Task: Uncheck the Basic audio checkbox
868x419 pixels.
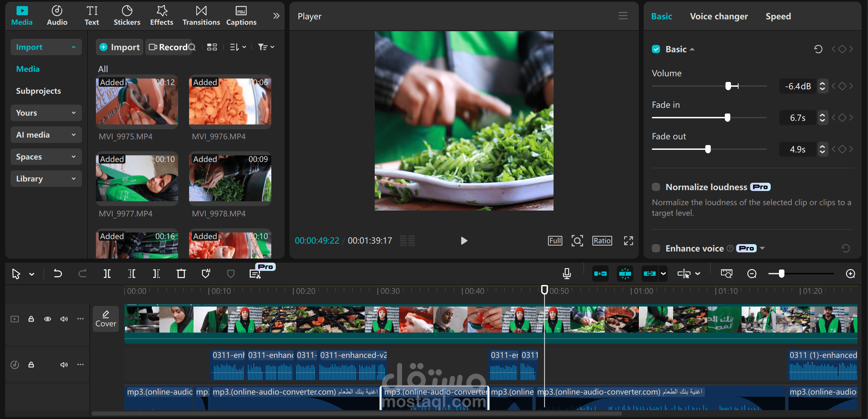Action: click(656, 49)
